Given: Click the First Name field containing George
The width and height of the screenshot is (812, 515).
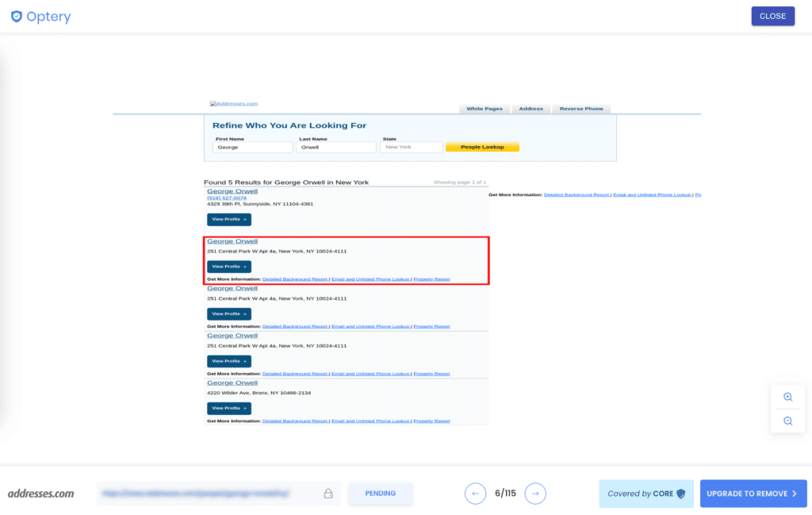Looking at the screenshot, I should click(253, 147).
